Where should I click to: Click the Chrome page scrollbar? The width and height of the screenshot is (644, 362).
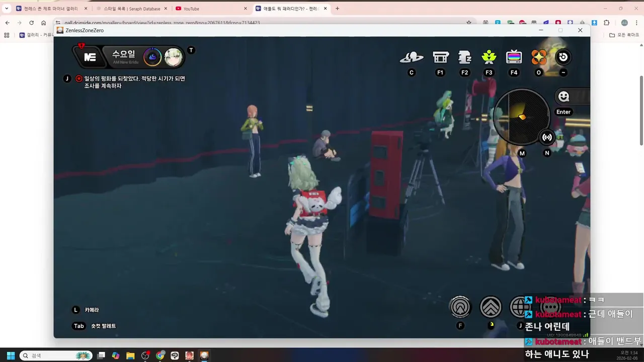641,110
